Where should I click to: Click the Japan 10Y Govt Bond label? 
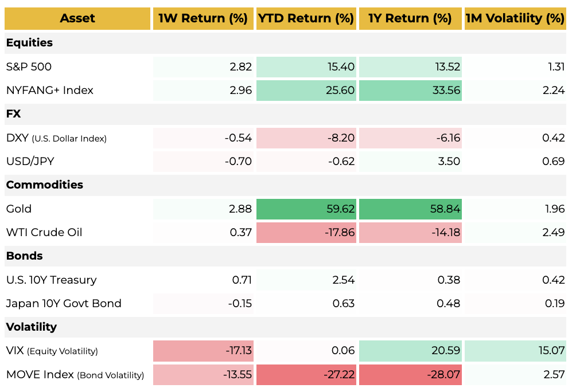[64, 304]
